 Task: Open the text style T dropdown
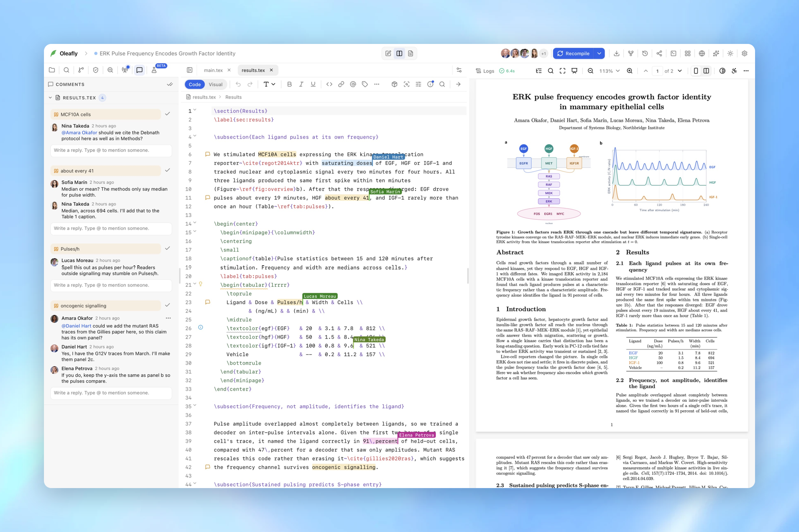coord(269,84)
